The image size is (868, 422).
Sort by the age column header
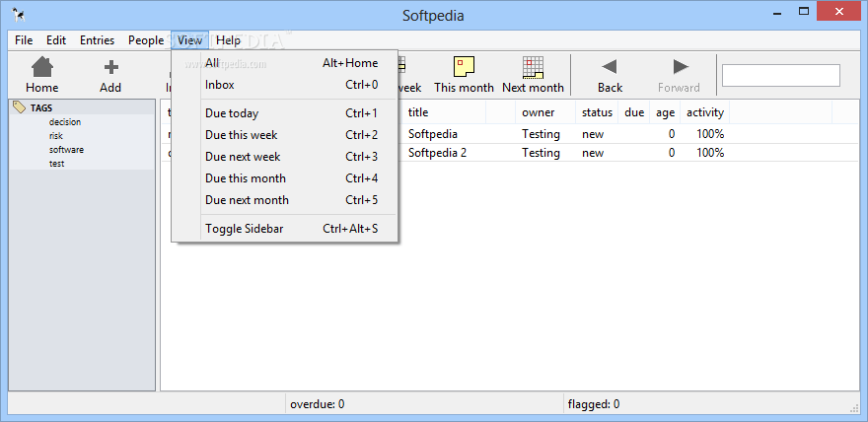point(665,112)
